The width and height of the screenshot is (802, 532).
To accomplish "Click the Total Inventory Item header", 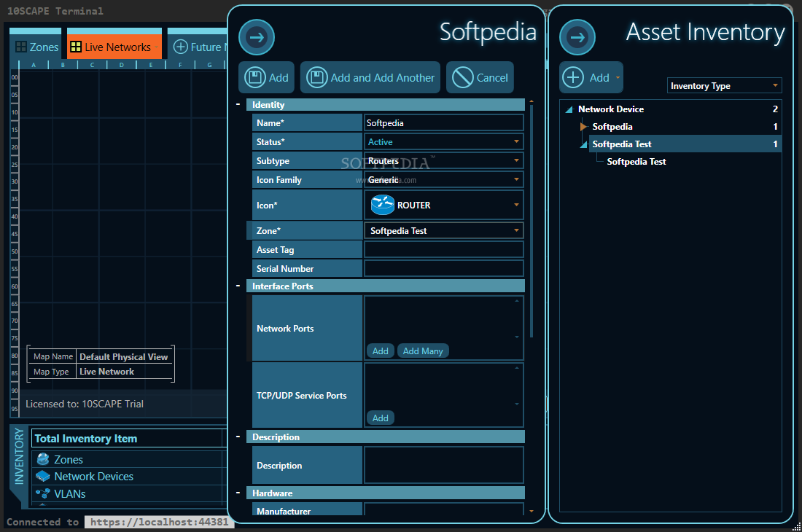I will (127, 439).
